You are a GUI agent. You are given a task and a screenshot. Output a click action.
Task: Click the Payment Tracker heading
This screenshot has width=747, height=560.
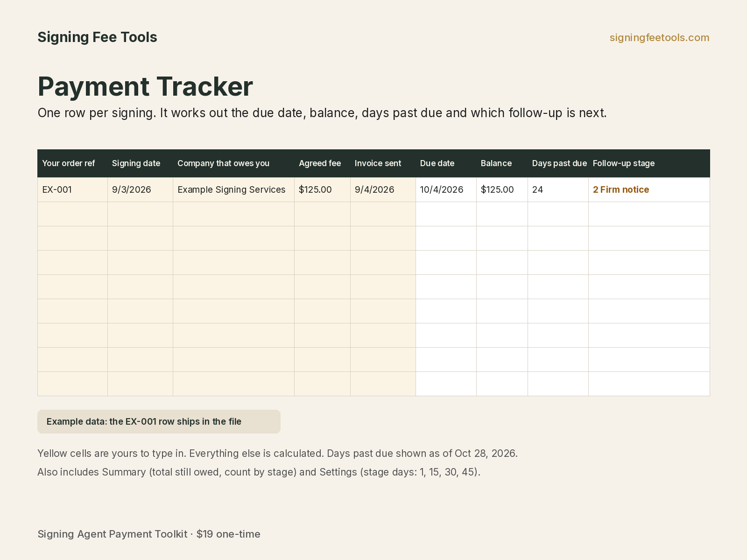[x=145, y=87]
